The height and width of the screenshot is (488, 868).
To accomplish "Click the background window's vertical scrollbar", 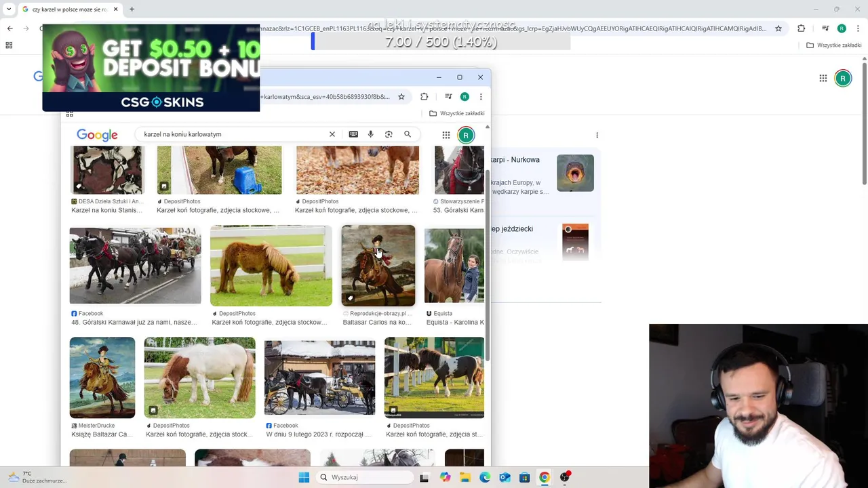I will click(x=865, y=122).
